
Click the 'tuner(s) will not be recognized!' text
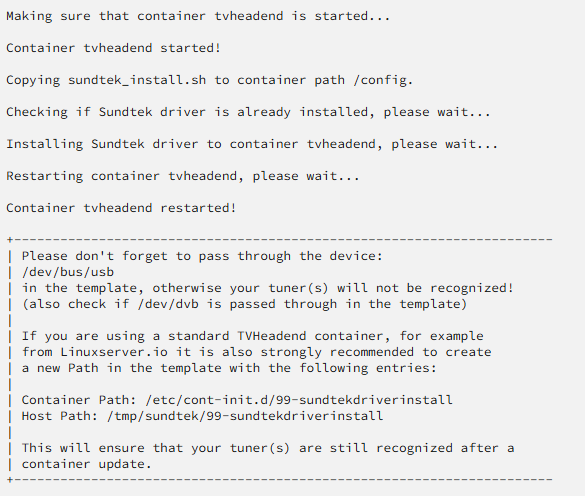[x=391, y=288]
